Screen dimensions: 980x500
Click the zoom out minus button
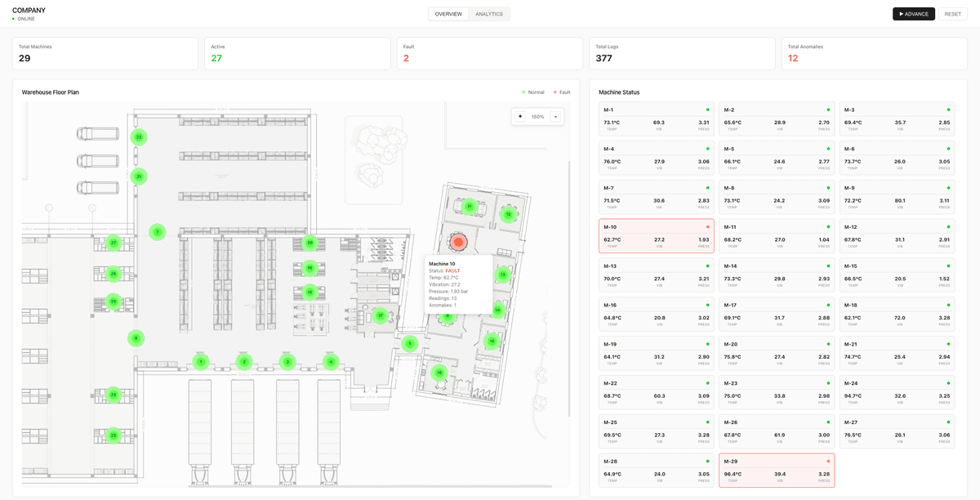556,117
